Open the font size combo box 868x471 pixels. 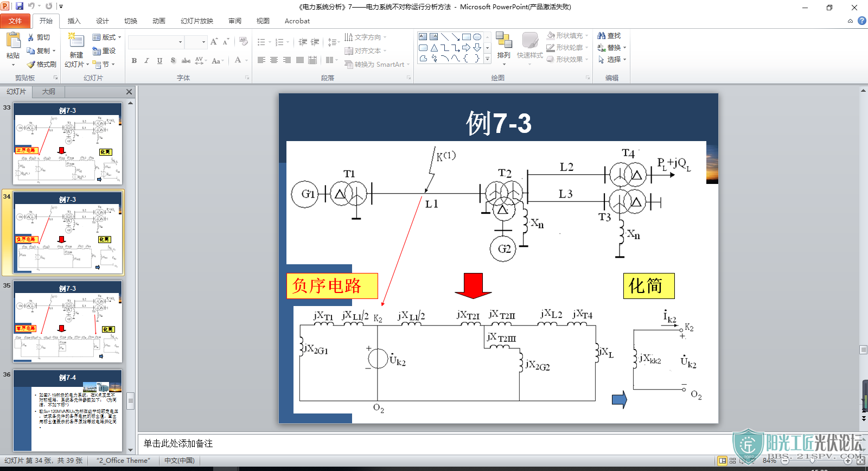[x=196, y=42]
